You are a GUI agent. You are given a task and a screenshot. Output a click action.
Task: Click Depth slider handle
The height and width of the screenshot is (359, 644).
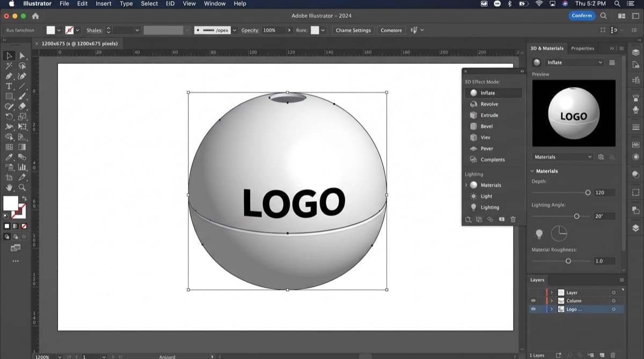(x=588, y=192)
